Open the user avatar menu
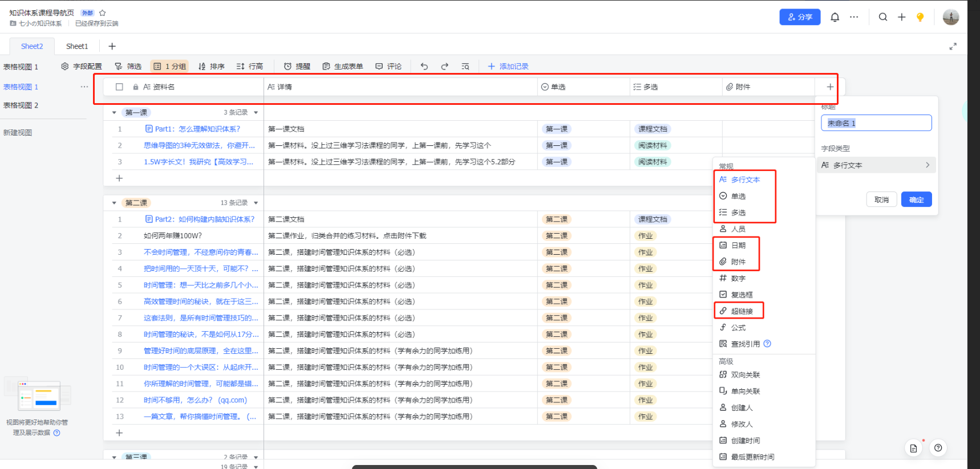The image size is (980, 469). point(951,17)
